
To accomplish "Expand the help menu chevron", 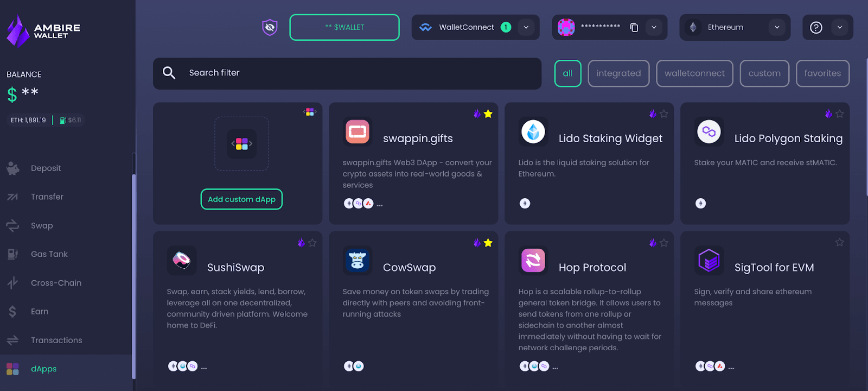I will (x=840, y=27).
